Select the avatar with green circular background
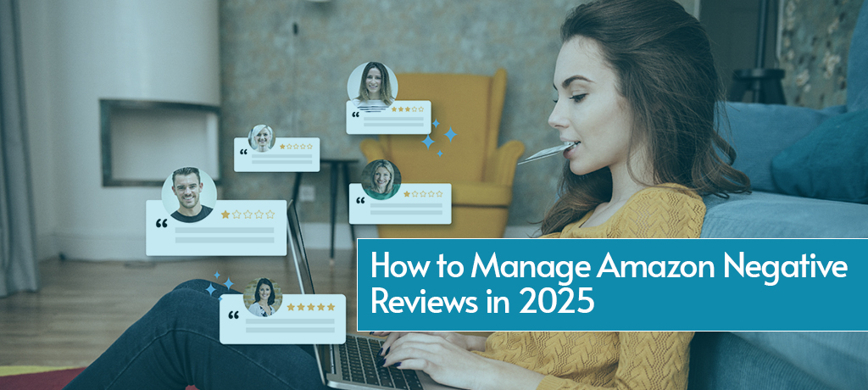Screen dimensions: 868x390 point(381,179)
